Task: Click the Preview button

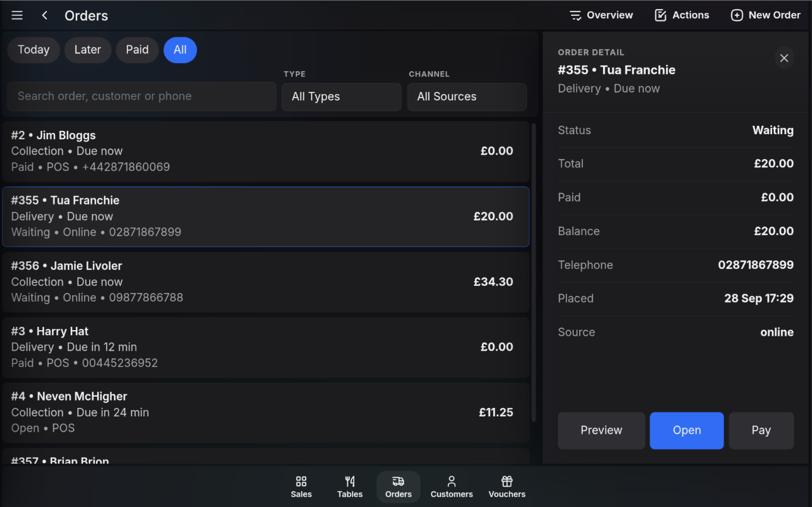Action: click(601, 431)
